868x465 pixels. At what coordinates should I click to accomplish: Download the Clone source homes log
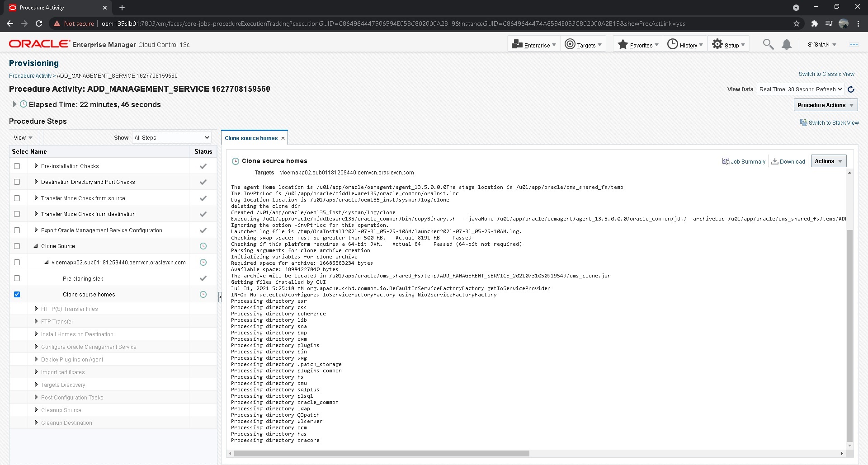(788, 161)
